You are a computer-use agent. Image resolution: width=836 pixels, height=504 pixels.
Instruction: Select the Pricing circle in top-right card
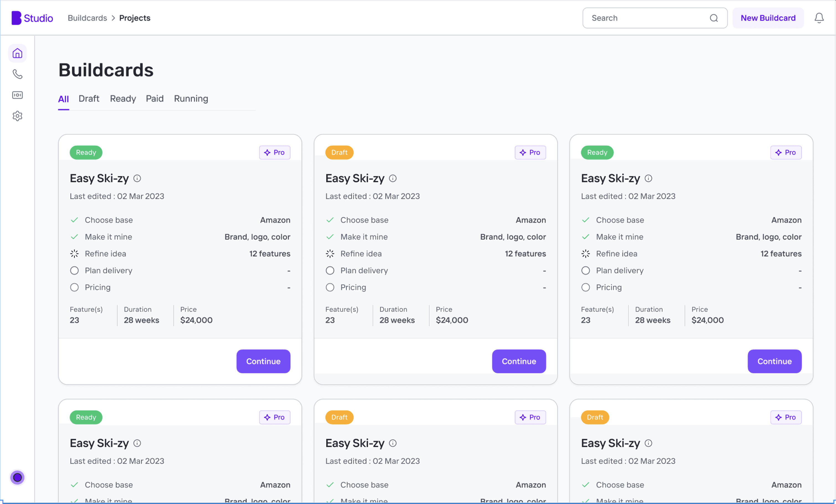pos(585,287)
